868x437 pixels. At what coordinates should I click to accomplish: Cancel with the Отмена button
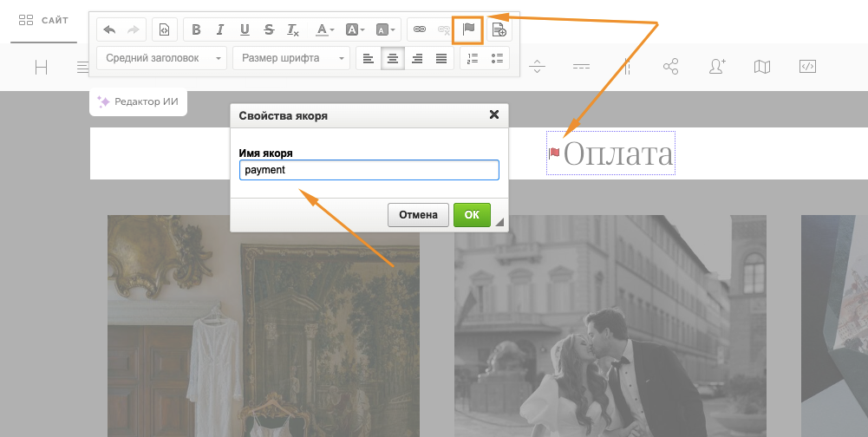pos(418,215)
